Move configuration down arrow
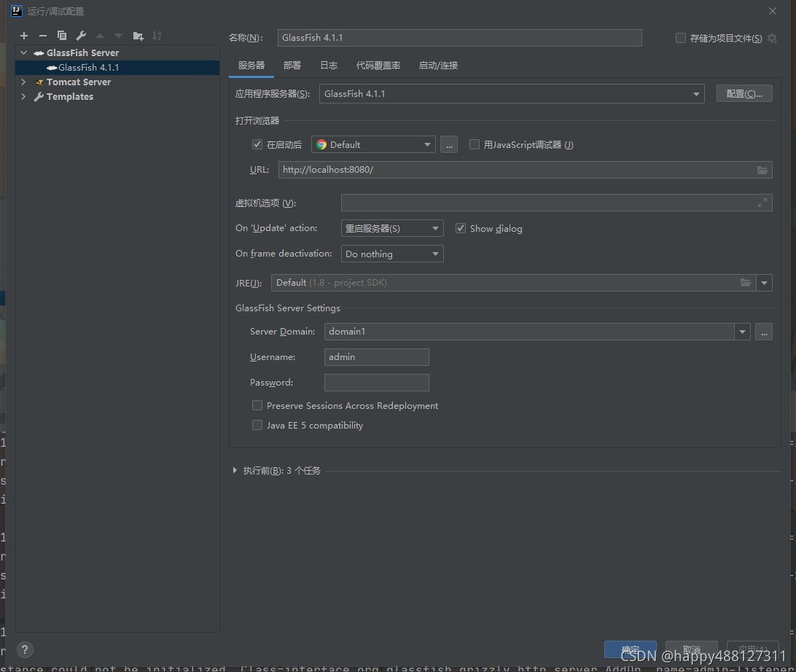Image resolution: width=796 pixels, height=672 pixels. (x=119, y=36)
